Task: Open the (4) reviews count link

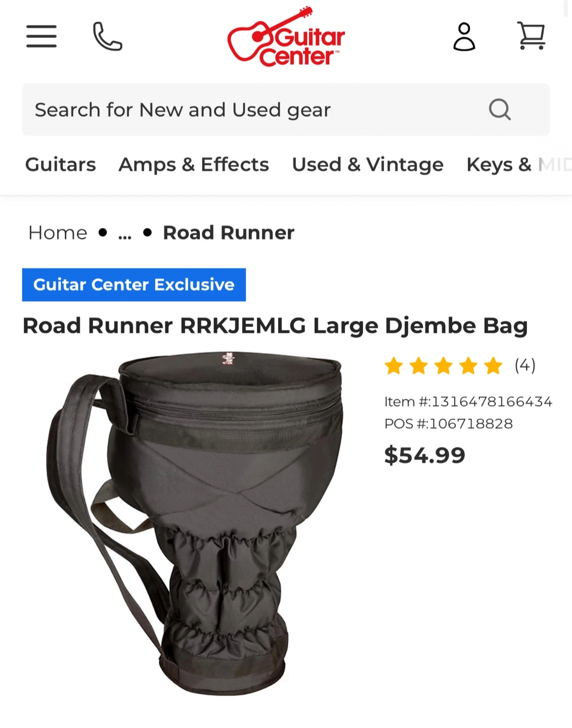Action: (x=525, y=365)
